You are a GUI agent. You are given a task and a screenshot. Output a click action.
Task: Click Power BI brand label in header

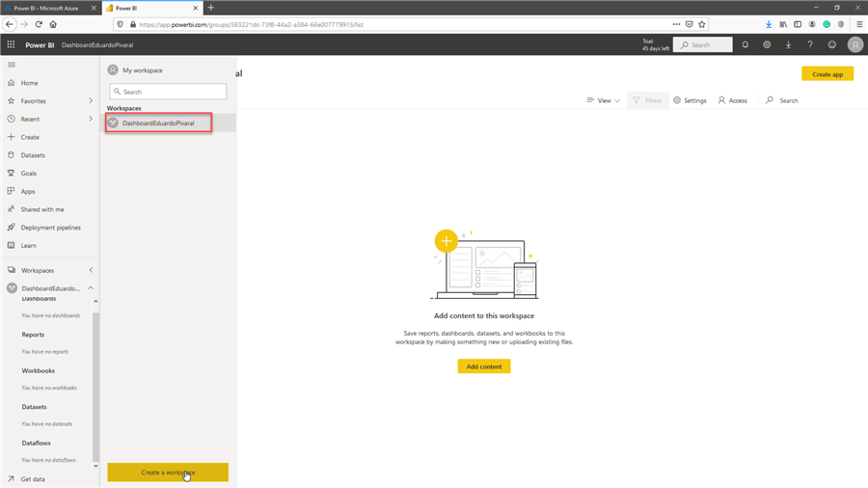pyautogui.click(x=40, y=45)
